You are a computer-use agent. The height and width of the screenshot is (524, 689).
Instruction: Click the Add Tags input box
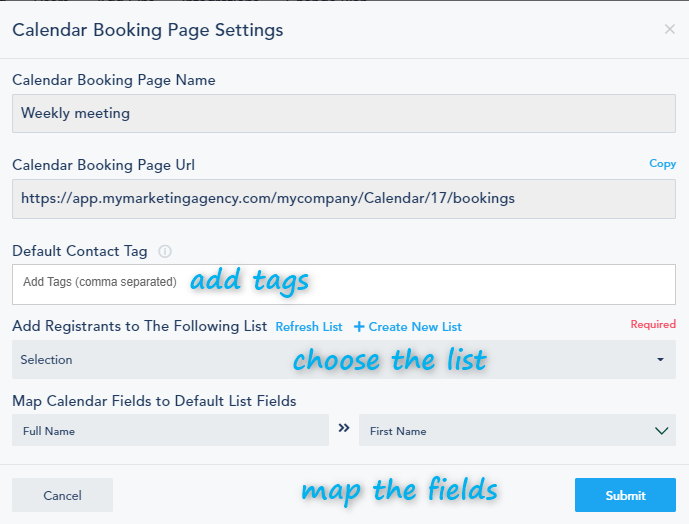(x=344, y=283)
